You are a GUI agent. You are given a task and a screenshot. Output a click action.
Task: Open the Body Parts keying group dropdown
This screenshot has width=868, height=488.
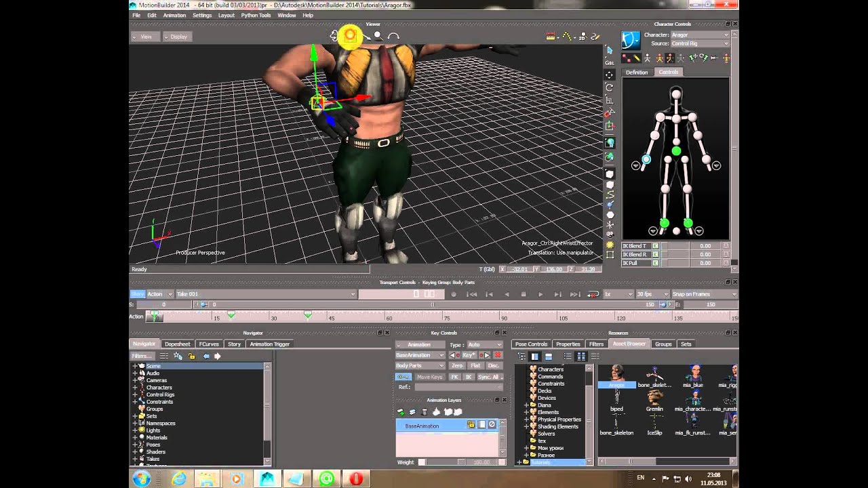point(420,366)
